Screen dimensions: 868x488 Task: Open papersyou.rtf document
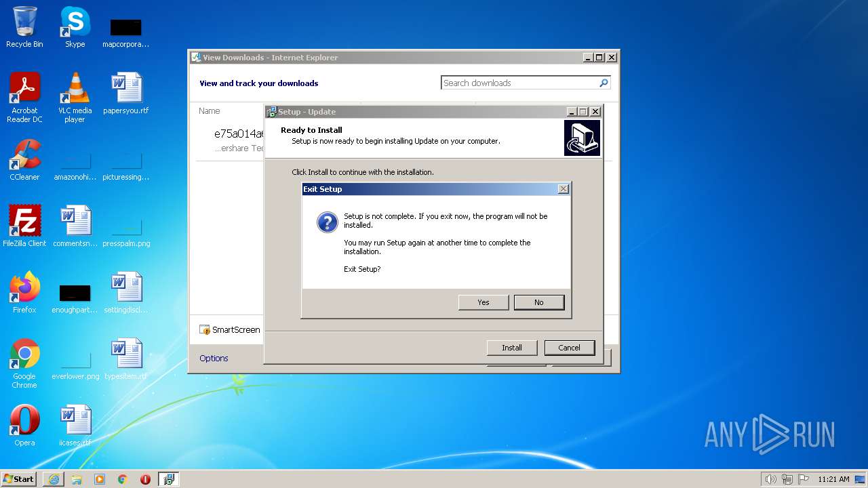(125, 94)
